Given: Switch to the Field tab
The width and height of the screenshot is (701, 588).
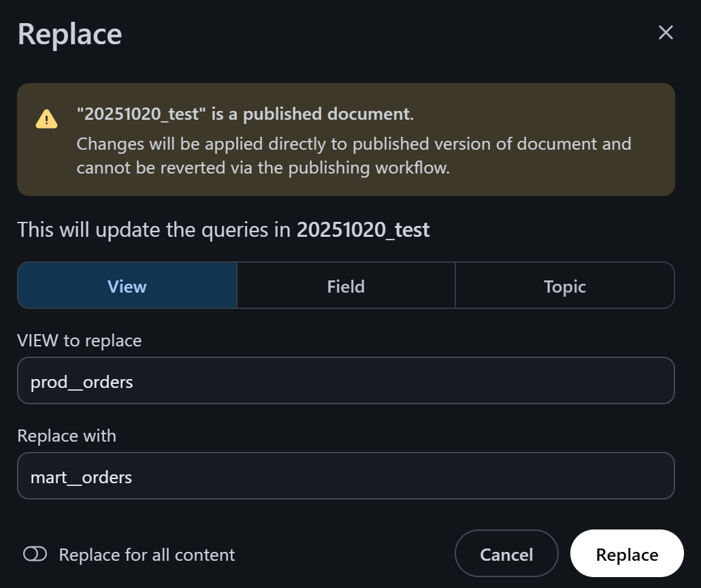Looking at the screenshot, I should 346,286.
